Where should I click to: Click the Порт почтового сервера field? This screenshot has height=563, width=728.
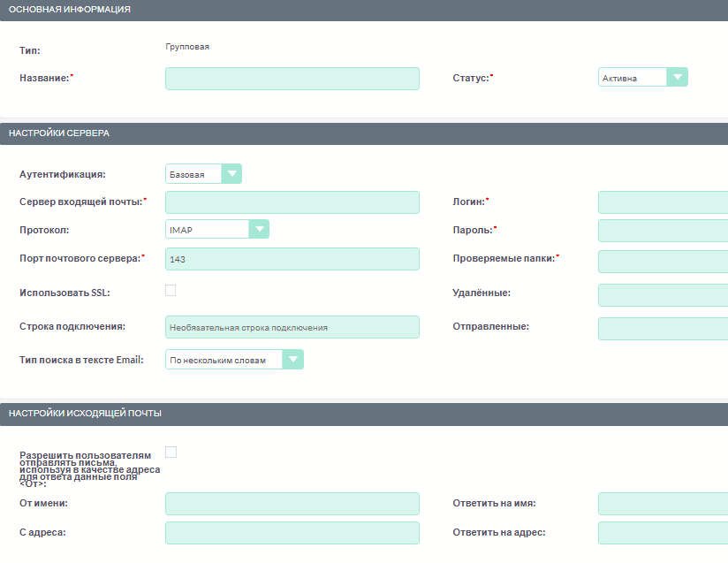[x=292, y=259]
